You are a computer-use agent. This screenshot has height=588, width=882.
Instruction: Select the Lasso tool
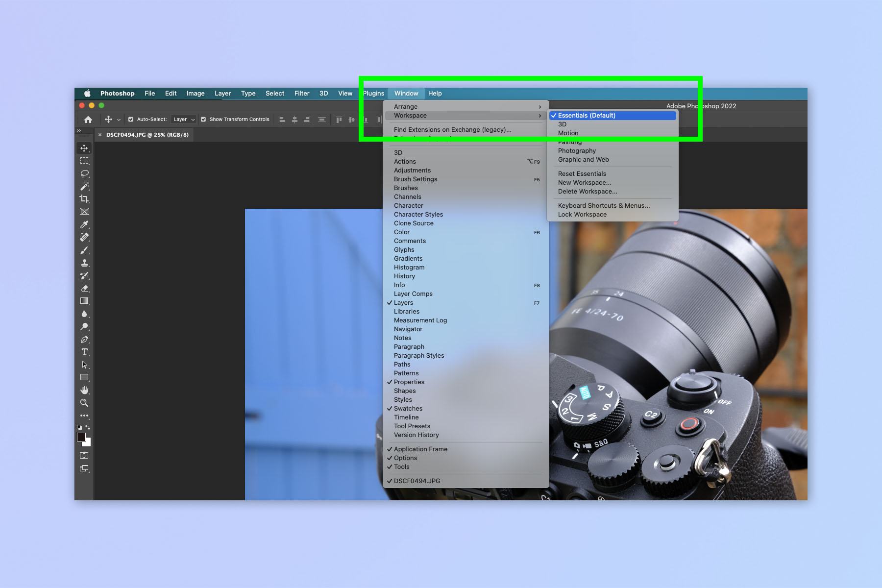84,173
